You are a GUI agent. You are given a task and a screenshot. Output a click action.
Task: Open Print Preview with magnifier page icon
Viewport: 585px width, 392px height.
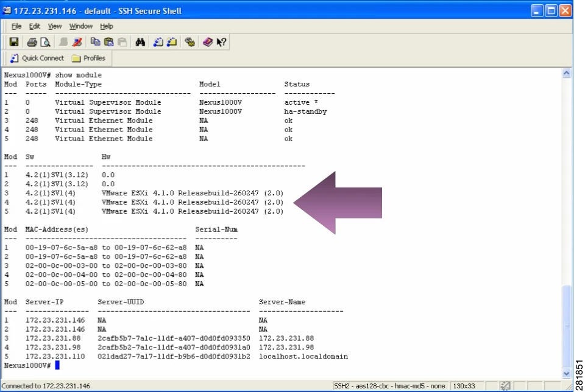(x=45, y=42)
